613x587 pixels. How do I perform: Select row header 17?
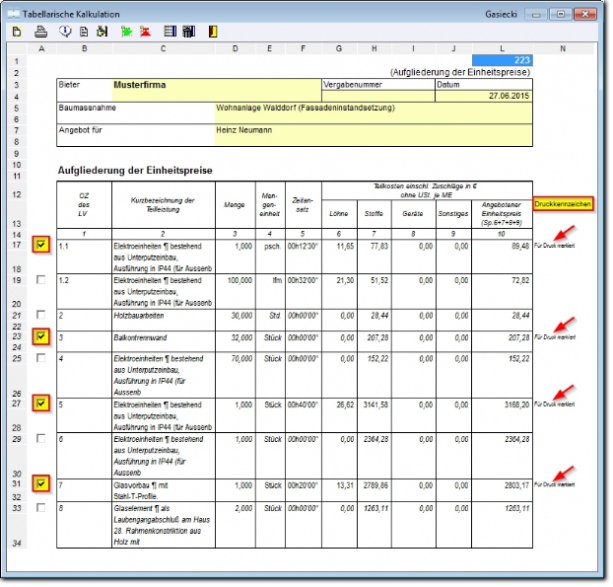click(17, 245)
